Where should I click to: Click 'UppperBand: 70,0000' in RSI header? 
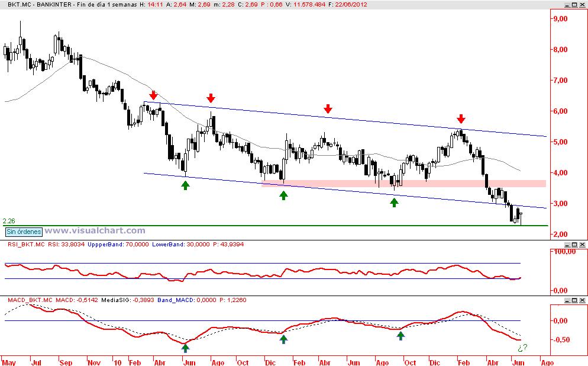pyautogui.click(x=118, y=245)
